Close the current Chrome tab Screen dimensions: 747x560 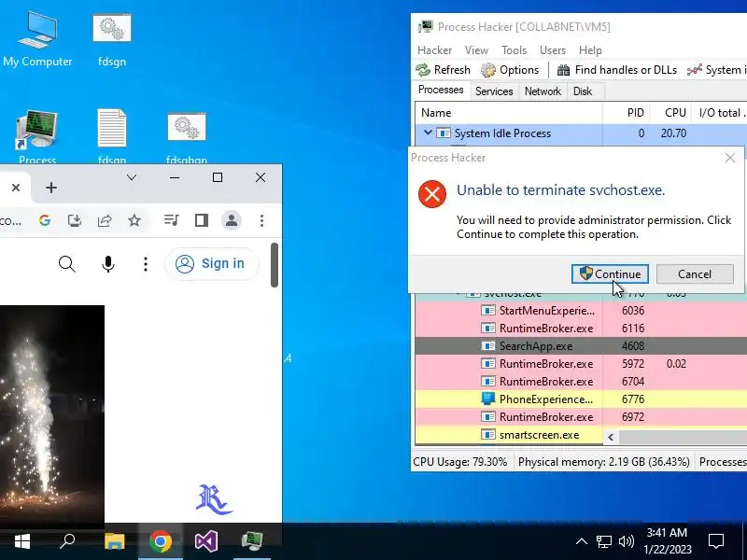click(x=16, y=188)
